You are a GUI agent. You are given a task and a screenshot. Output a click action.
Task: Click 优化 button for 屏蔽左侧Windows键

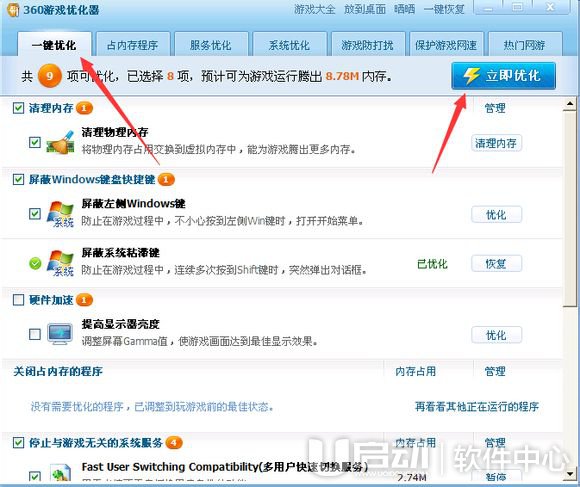tap(496, 214)
